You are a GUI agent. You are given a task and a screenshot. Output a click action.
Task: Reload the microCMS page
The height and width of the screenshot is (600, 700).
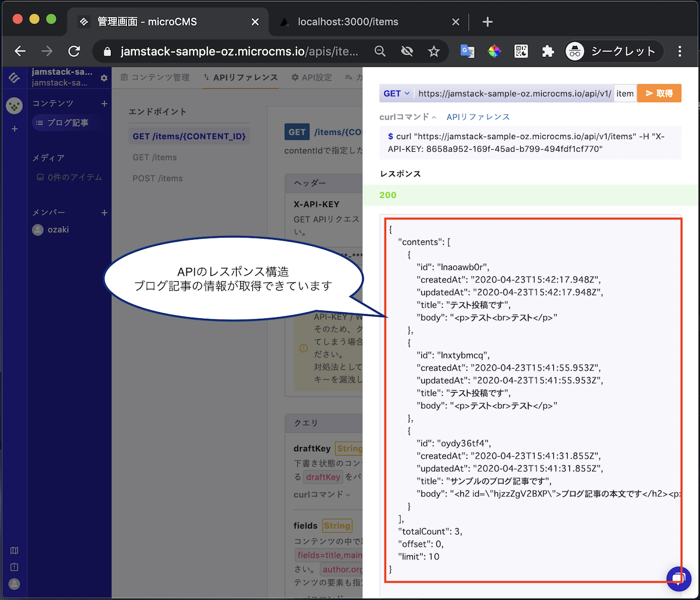point(74,52)
